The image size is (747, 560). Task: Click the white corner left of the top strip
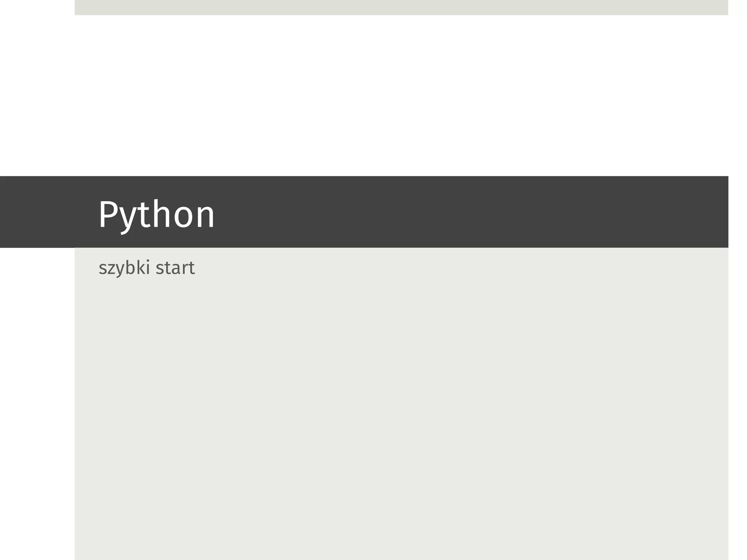(x=36, y=7)
